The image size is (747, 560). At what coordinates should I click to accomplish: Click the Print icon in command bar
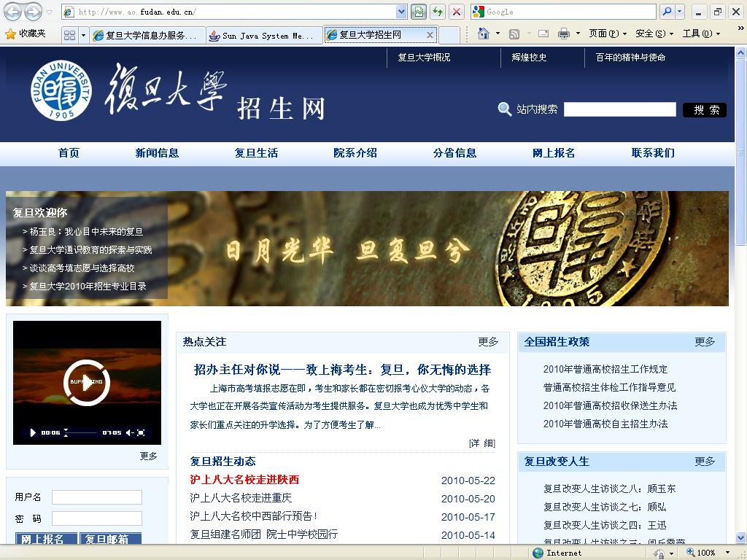[563, 34]
